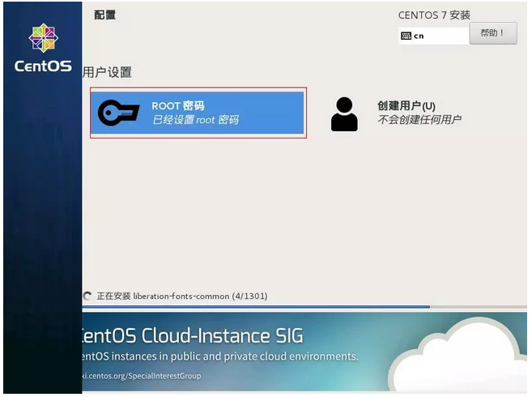This screenshot has height=397, width=532.
Task: Click the spinning progress indicator icon
Action: (x=87, y=296)
